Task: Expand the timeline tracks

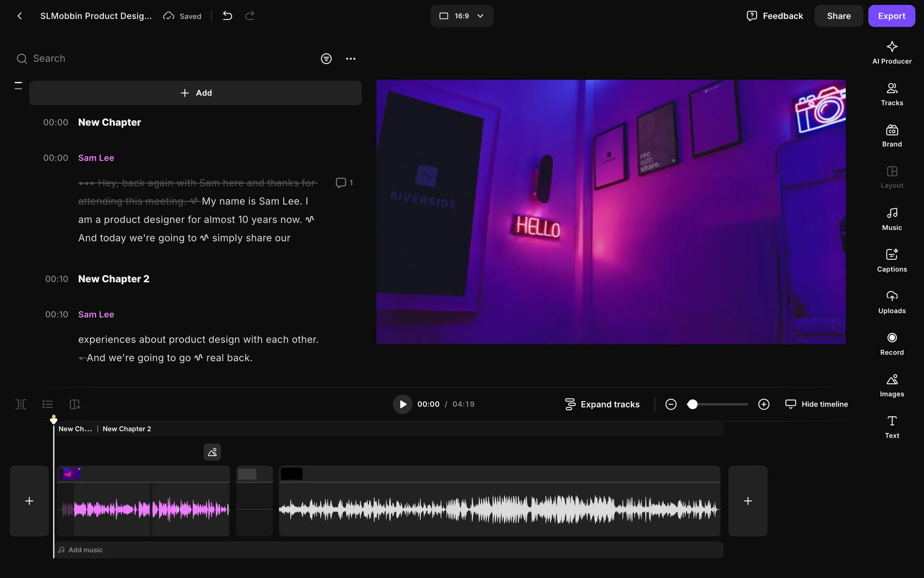Action: pyautogui.click(x=602, y=404)
